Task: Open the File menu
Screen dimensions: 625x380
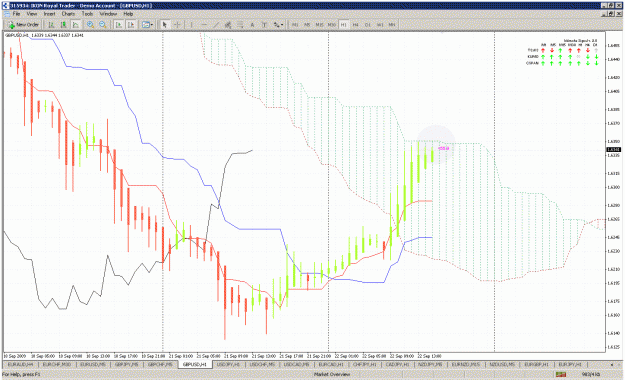Action: pos(16,14)
